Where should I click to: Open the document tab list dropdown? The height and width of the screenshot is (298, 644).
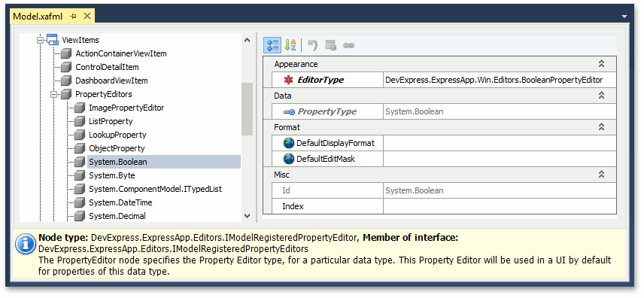624,17
